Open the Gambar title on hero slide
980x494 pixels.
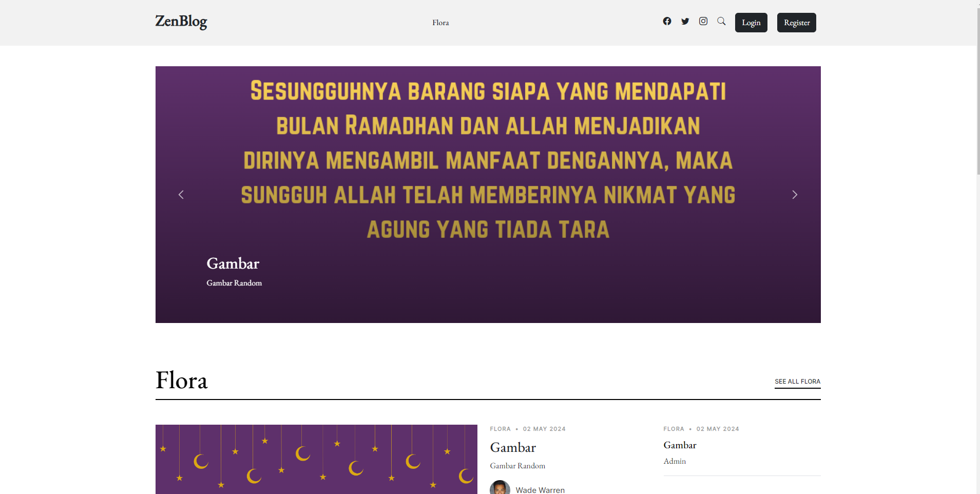pos(233,263)
